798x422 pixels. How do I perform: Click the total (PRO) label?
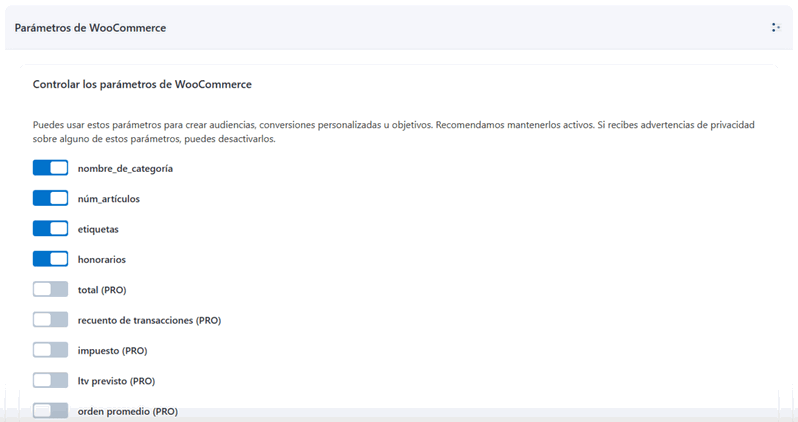click(x=102, y=290)
